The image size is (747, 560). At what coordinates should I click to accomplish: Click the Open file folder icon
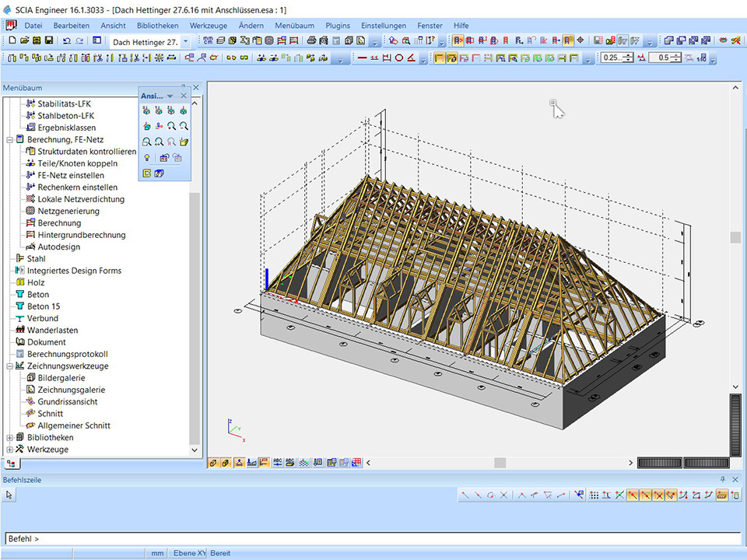[24, 40]
